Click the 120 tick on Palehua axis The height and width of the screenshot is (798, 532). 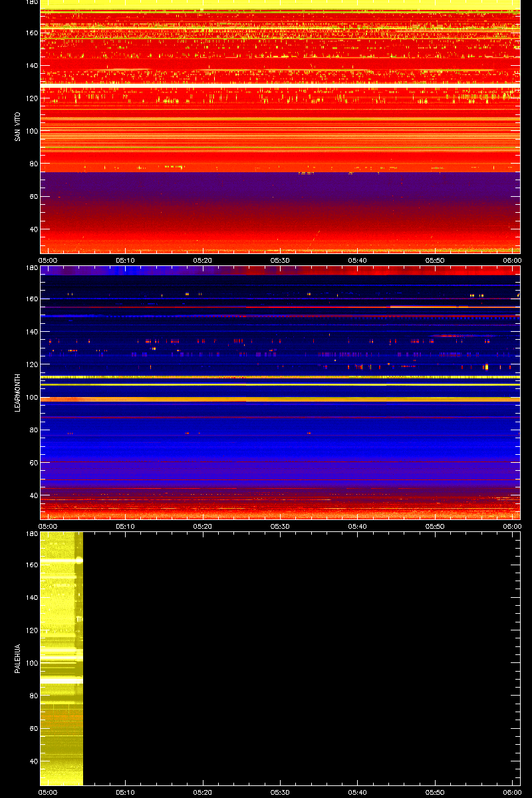pos(31,630)
